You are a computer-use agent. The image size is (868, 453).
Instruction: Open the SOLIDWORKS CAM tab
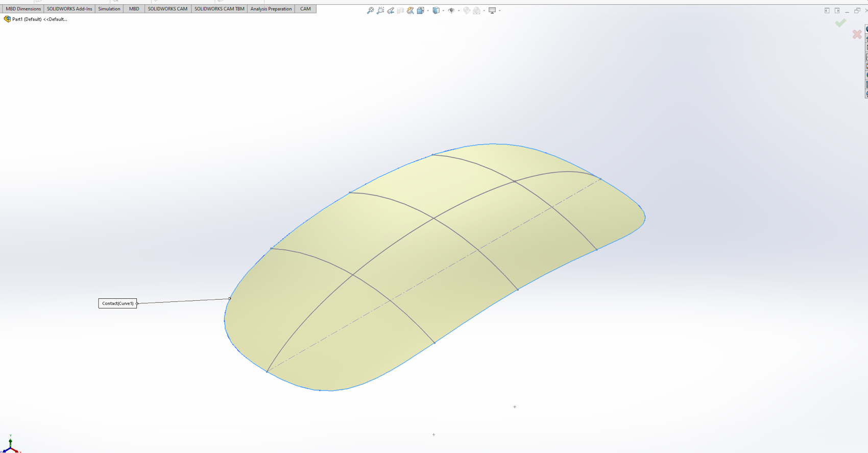point(167,9)
